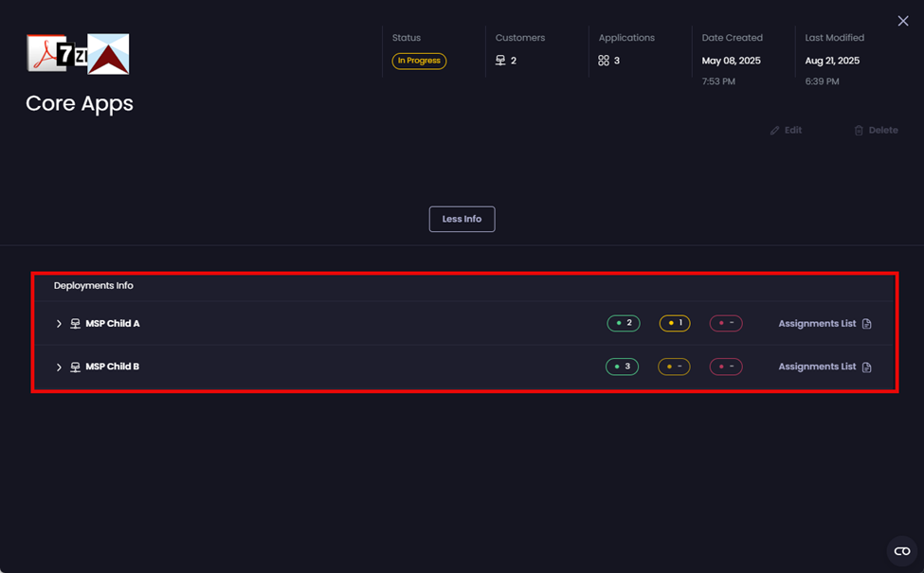The image size is (924, 573).
Task: Click the pink failure badge for MSP Child A
Action: (x=725, y=323)
